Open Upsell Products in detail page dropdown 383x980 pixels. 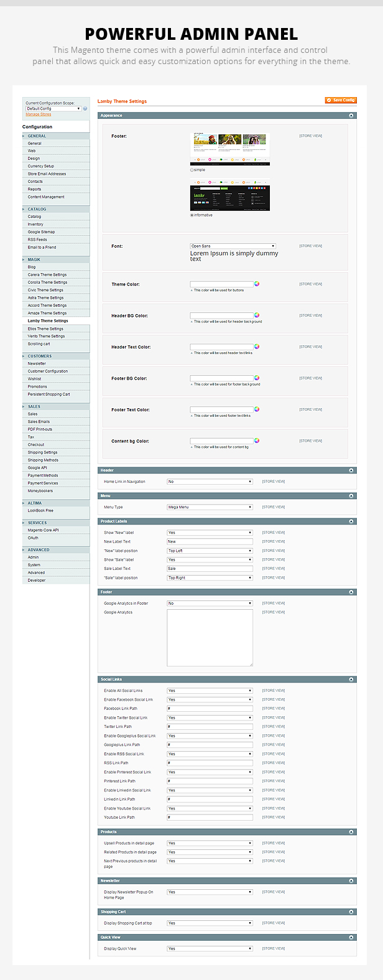coord(210,844)
